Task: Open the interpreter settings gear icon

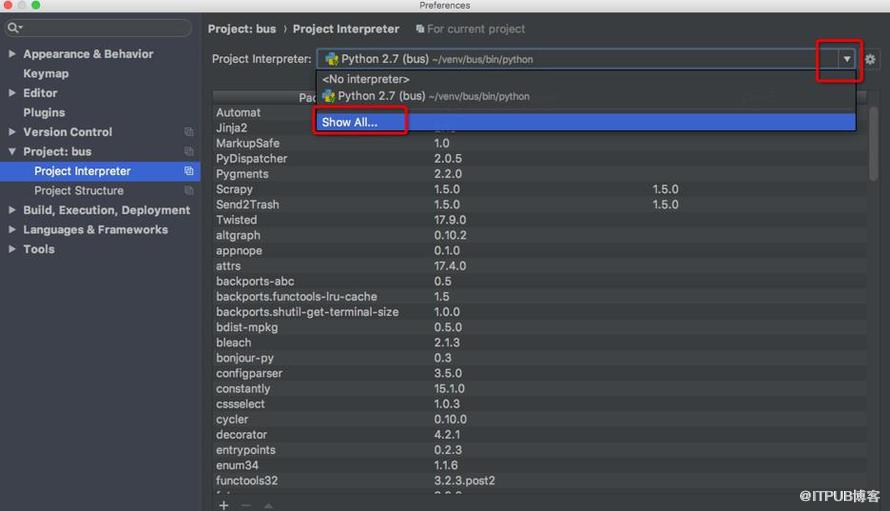Action: click(870, 59)
